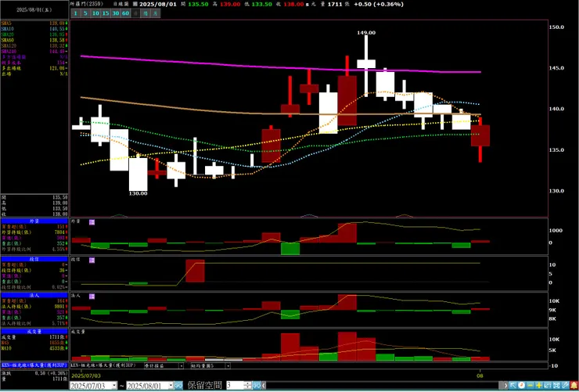
Task: Click the SMA20 legend entry
Action: click(x=34, y=34)
